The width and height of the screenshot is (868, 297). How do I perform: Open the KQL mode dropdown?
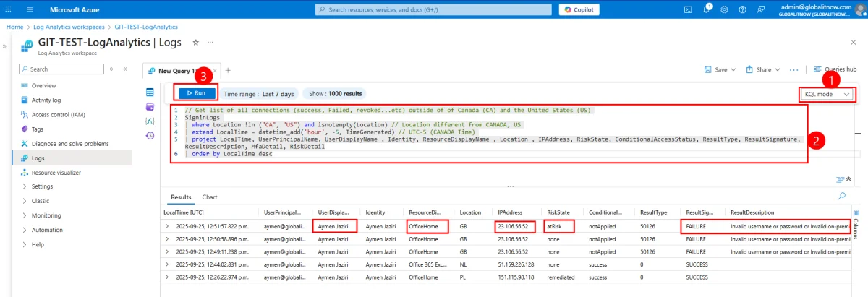click(828, 94)
